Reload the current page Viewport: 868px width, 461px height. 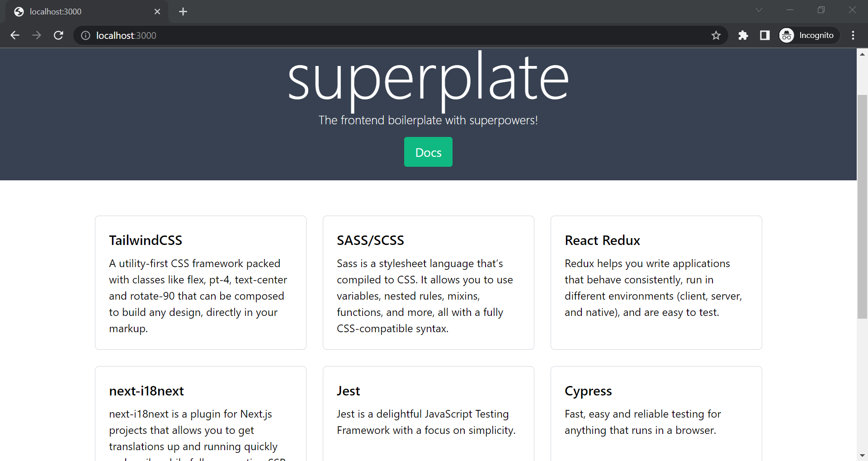coord(58,35)
